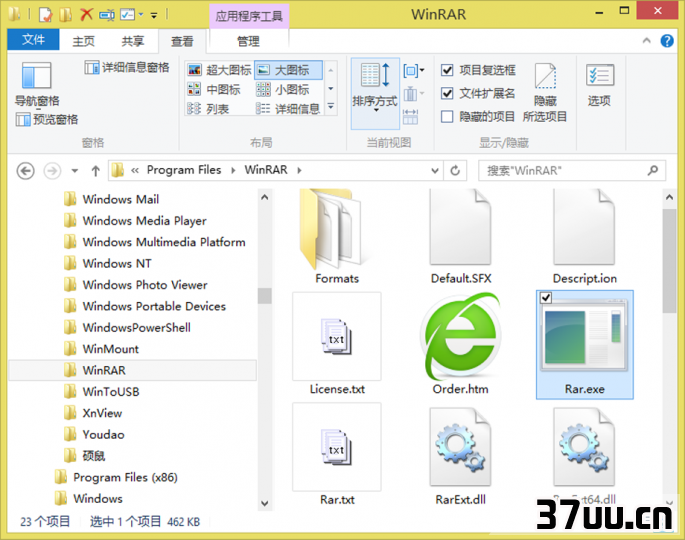
Task: Switch to the Share (共享) tab
Action: click(x=133, y=41)
